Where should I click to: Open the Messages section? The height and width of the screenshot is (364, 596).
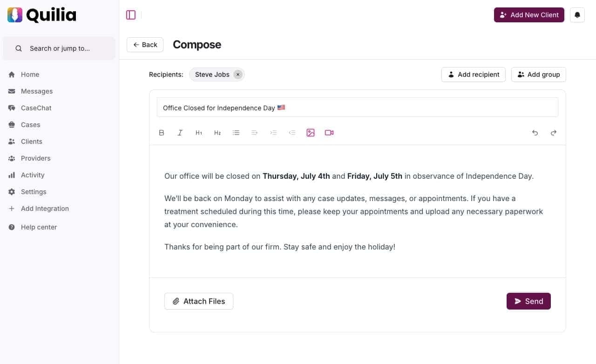coord(36,91)
